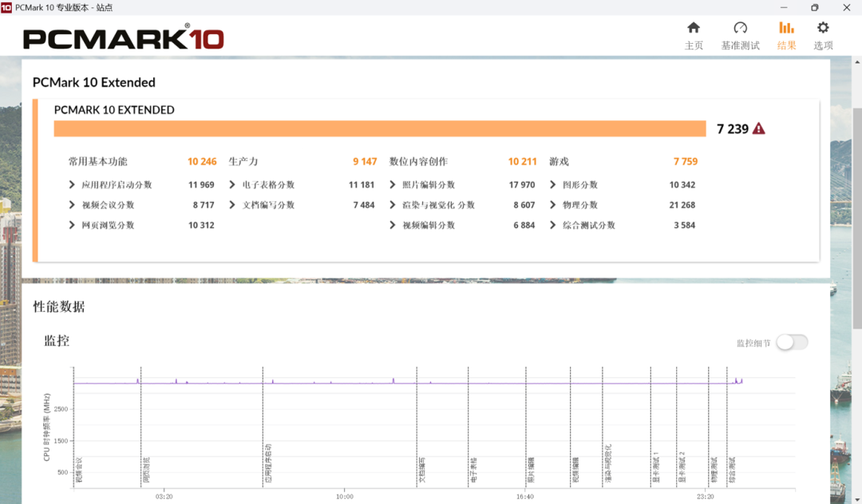The image size is (862, 504).
Task: Click the 数位内容创作 score 10 211
Action: tap(522, 161)
